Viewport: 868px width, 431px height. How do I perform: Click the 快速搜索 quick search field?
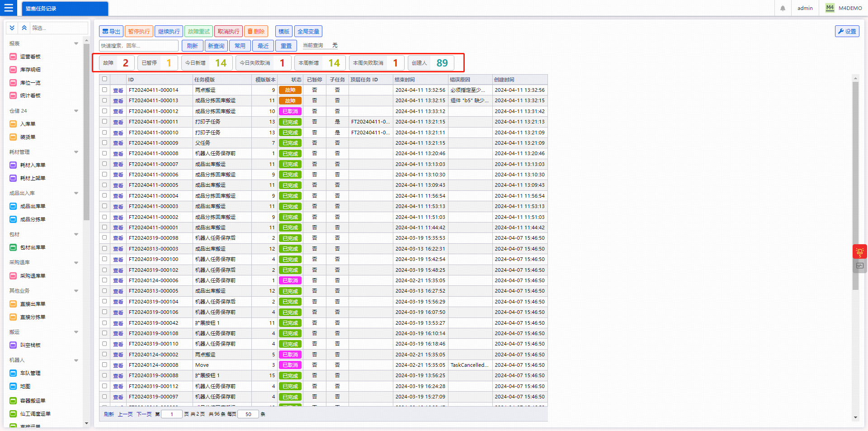pyautogui.click(x=139, y=46)
